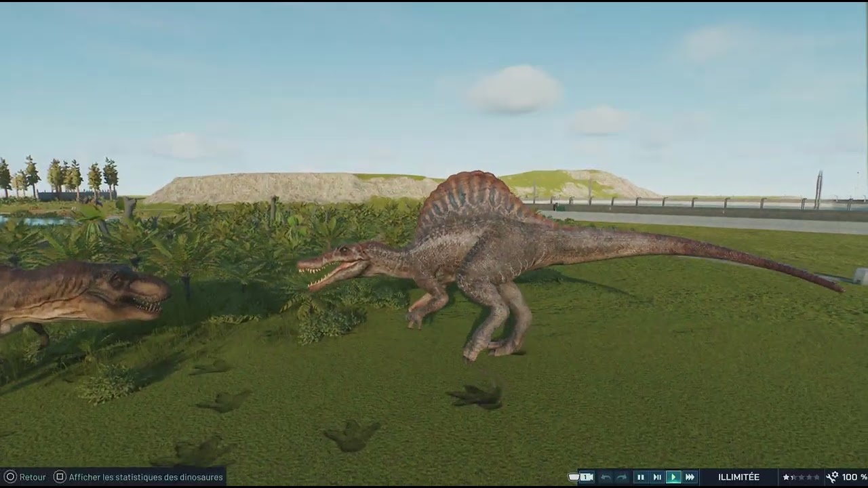This screenshot has width=868, height=488.
Task: Set normal play speed
Action: click(x=673, y=477)
